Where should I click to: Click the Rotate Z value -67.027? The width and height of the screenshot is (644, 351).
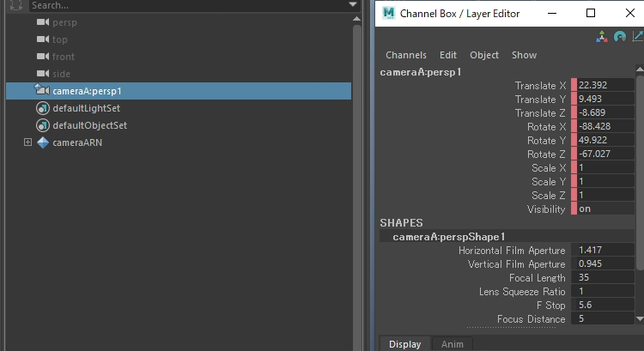click(x=605, y=154)
